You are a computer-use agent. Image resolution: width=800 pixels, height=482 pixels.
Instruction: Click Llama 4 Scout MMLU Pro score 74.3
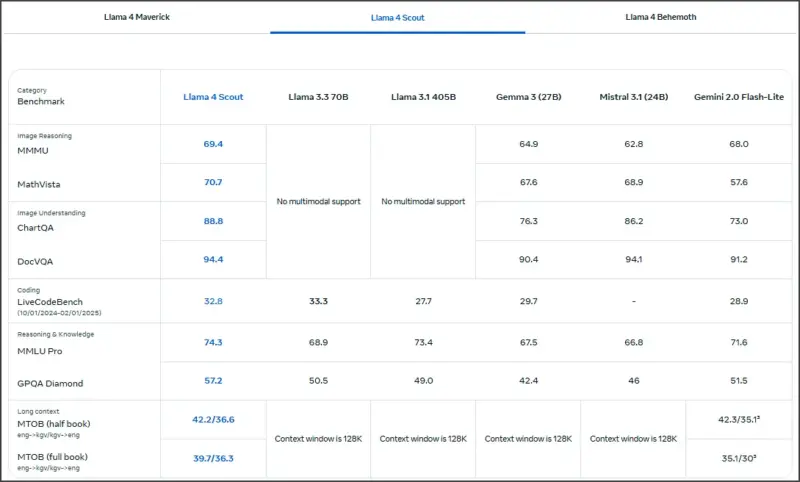(213, 342)
